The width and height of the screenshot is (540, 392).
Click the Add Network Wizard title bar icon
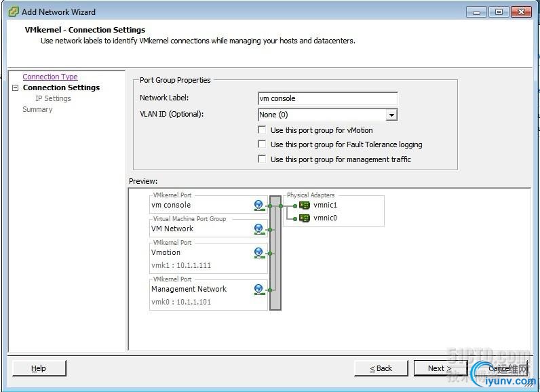13,12
